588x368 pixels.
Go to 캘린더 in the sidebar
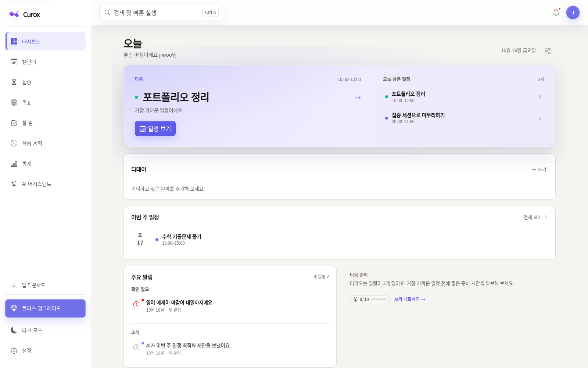(46, 62)
